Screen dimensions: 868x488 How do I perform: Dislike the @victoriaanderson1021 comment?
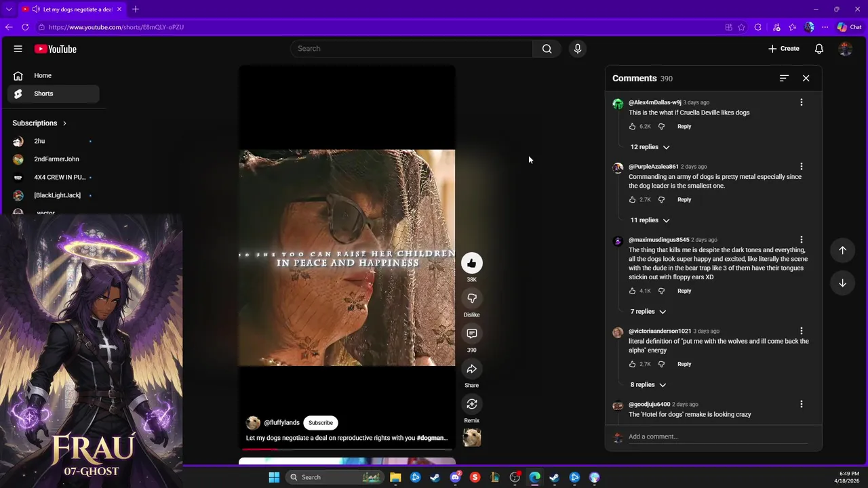(661, 365)
